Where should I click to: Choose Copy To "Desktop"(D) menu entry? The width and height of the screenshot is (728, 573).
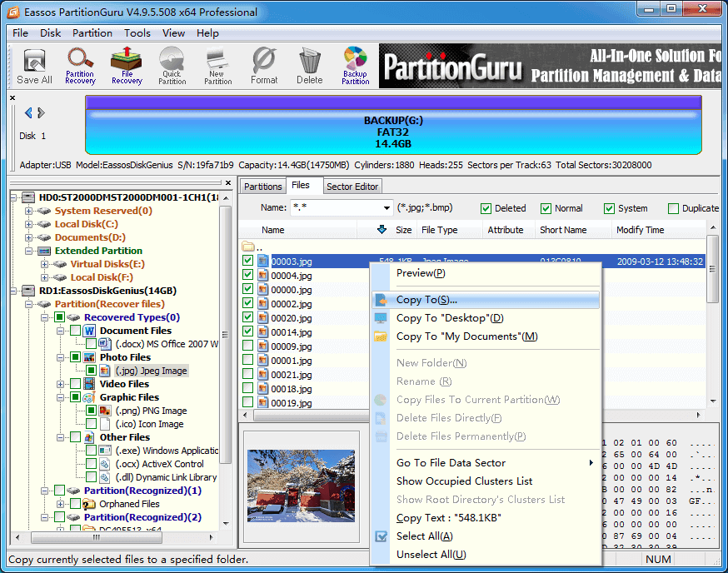pos(486,318)
